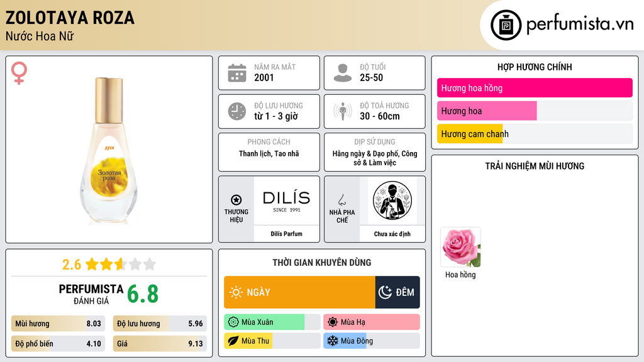Click the release year value 2001
Viewport: 644px width, 362px height.
(x=264, y=77)
